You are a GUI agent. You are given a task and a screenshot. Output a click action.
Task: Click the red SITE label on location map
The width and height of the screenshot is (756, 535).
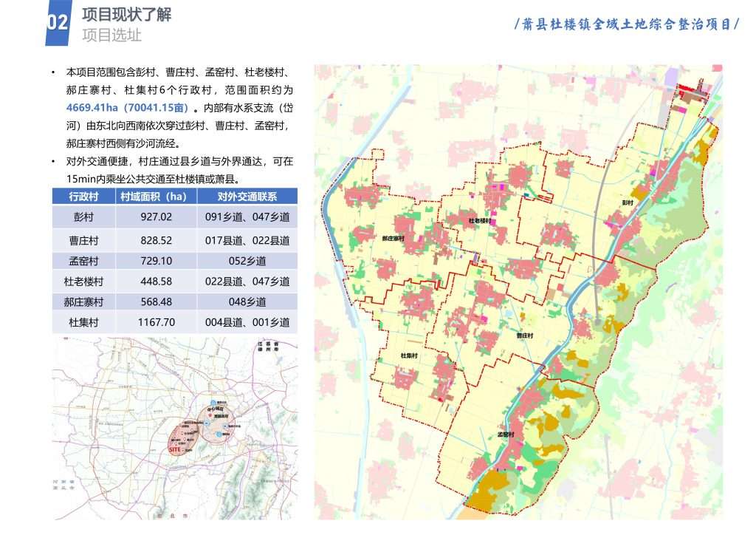(175, 449)
